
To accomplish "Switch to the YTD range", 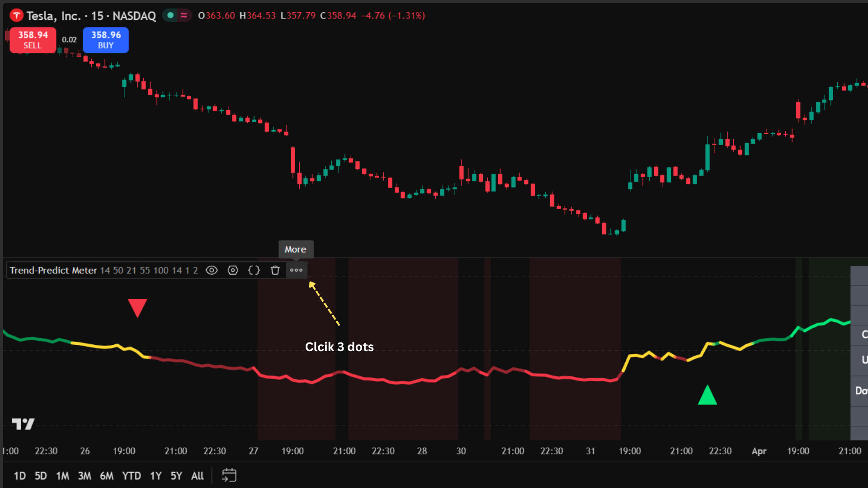I will point(131,476).
